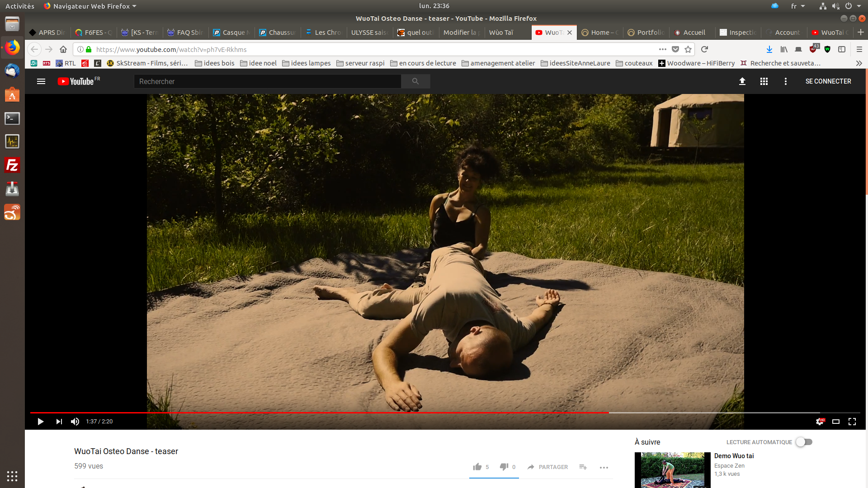Toggle Firefox sidebar view
Viewport: 868px width, 488px height.
pos(842,50)
